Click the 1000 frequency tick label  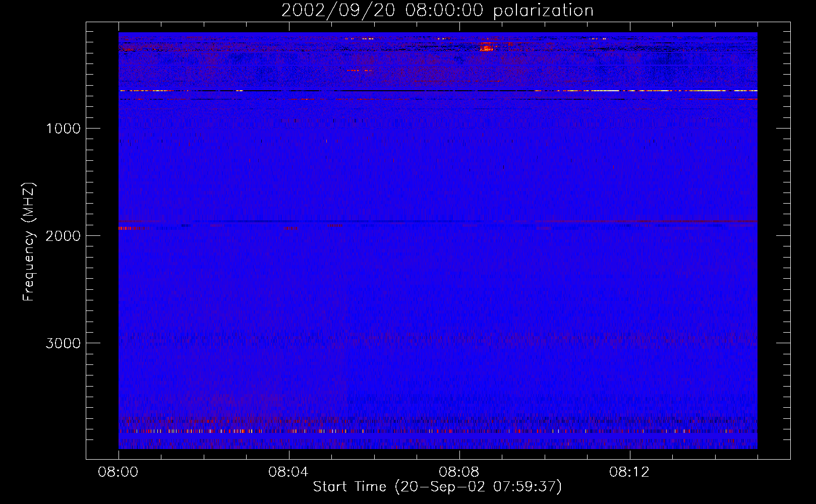click(63, 129)
